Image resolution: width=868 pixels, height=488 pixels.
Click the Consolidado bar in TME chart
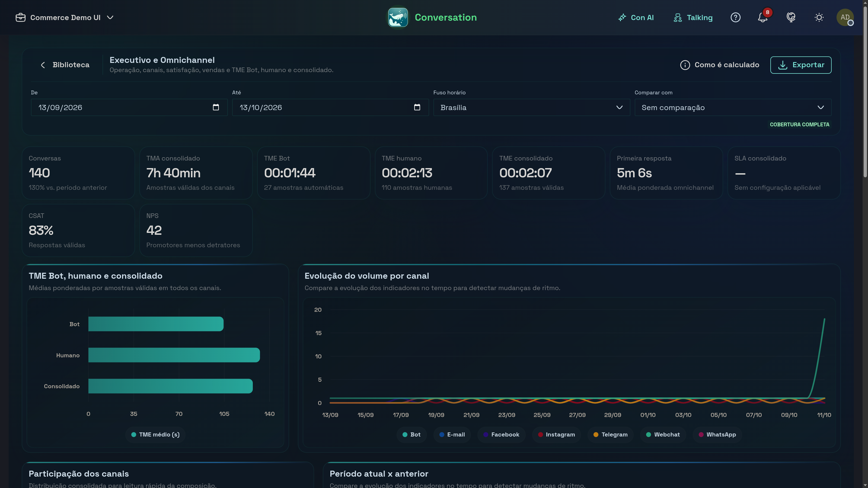tap(171, 386)
